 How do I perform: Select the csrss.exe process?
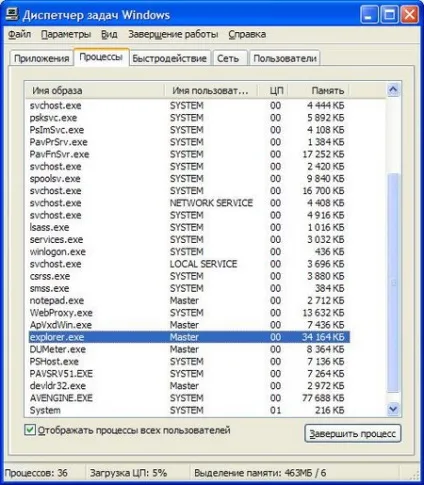(189, 276)
